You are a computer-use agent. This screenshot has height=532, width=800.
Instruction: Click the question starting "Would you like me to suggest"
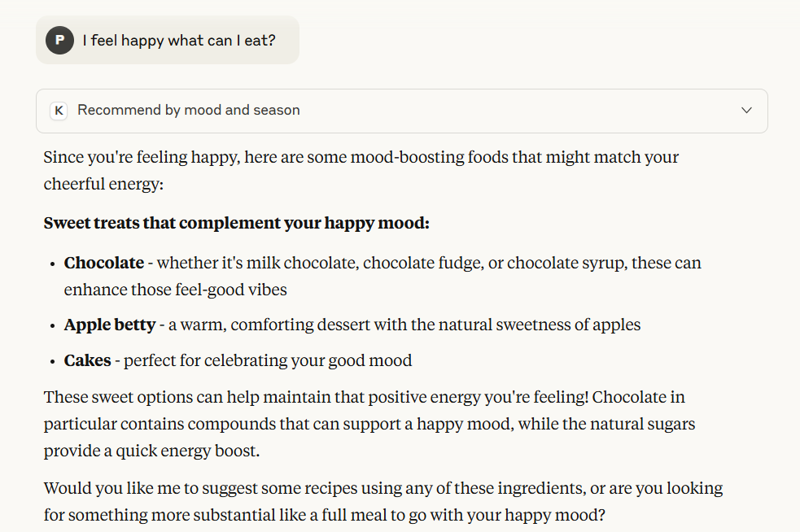pyautogui.click(x=383, y=489)
